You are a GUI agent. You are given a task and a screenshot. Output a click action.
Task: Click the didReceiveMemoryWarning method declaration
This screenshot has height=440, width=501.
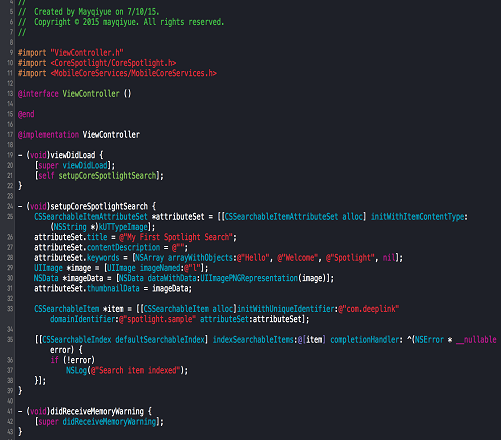[97, 411]
